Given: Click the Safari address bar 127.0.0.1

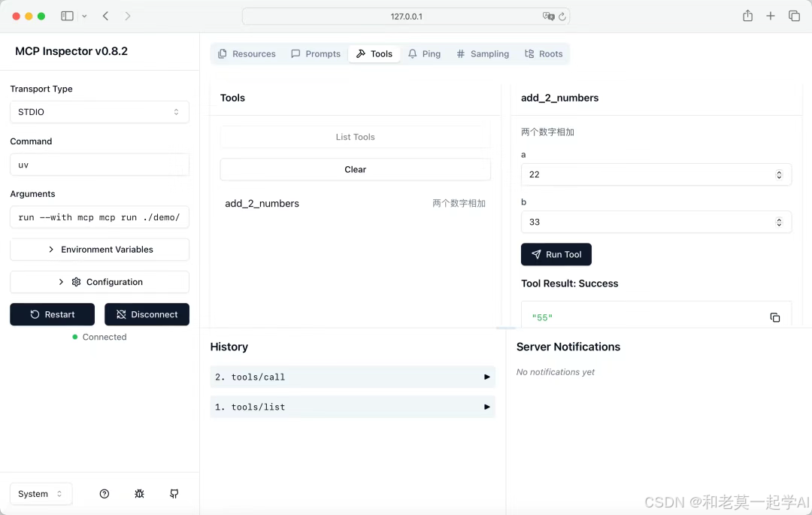Looking at the screenshot, I should pos(406,16).
